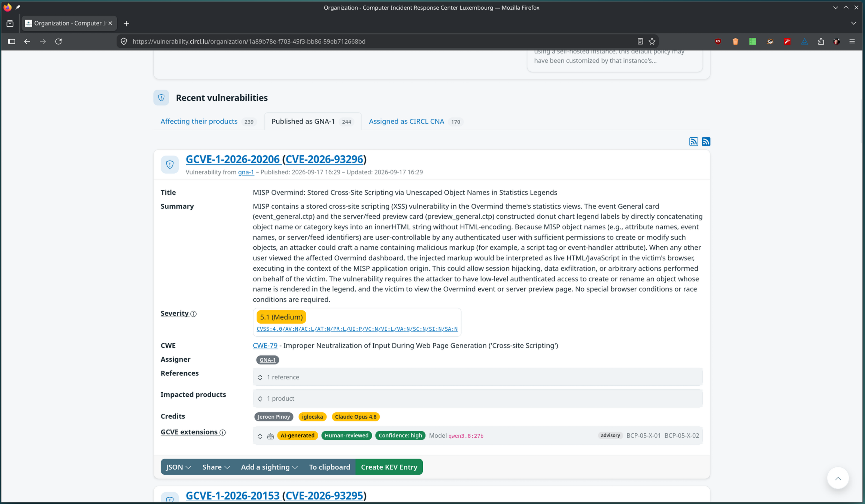Close the Organization browser tab
The height and width of the screenshot is (504, 865).
tap(110, 23)
